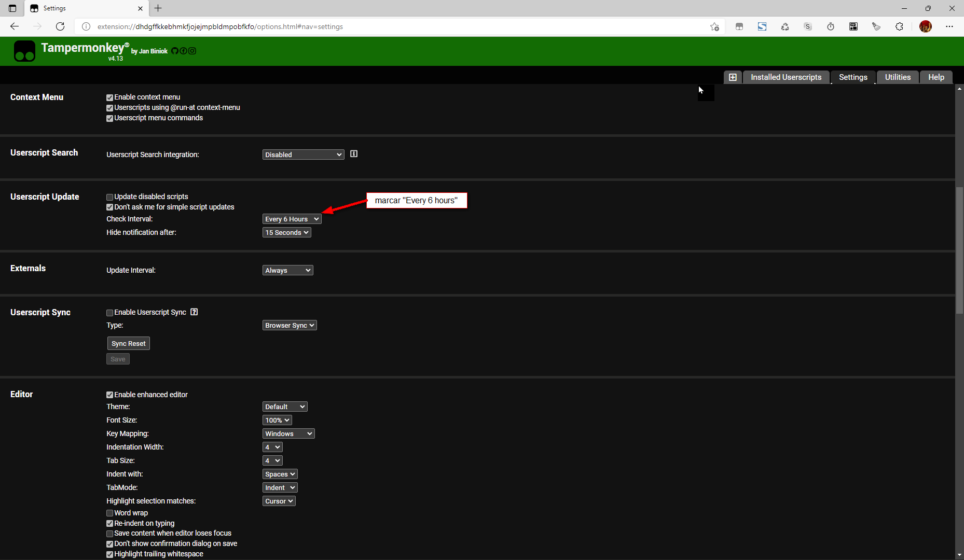This screenshot has width=964, height=560.
Task: Click the page vertical scrollbar thumb
Action: coord(959,250)
